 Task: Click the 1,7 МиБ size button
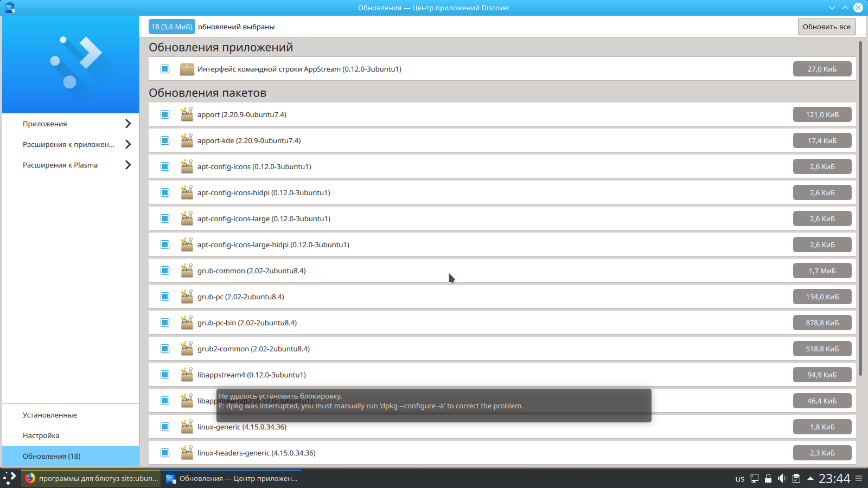pos(822,271)
